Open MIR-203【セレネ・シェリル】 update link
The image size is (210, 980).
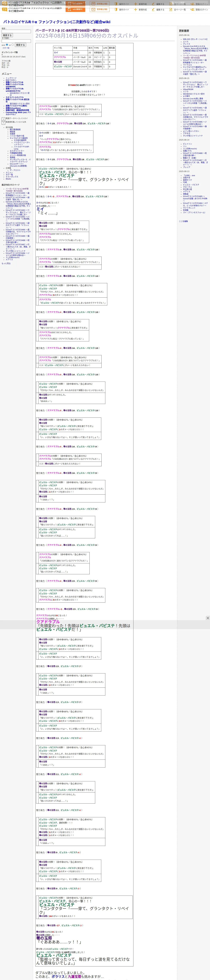(x=195, y=39)
